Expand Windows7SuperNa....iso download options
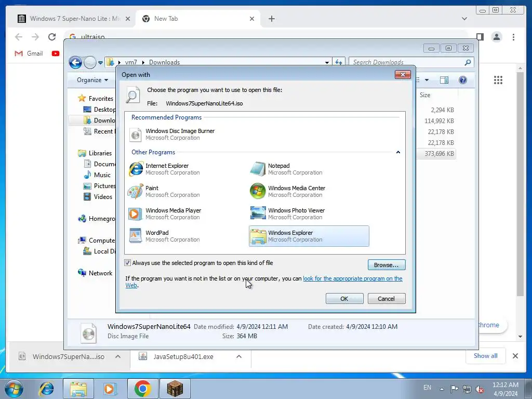Image resolution: width=532 pixels, height=399 pixels. [118, 356]
